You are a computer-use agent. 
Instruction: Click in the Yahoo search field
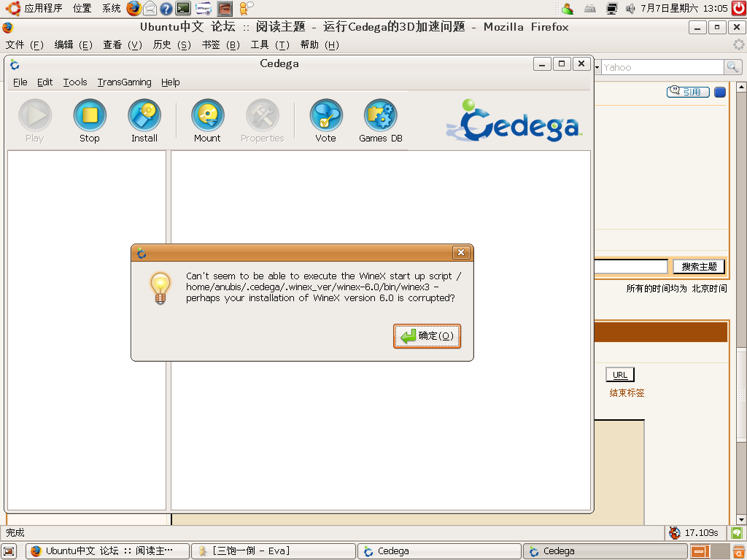(x=662, y=67)
